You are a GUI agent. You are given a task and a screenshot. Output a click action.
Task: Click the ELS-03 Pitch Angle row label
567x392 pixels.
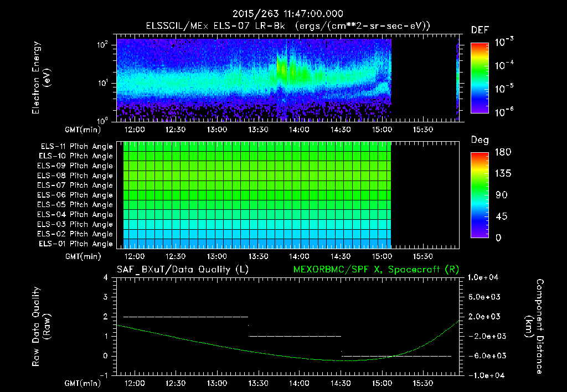(75, 225)
